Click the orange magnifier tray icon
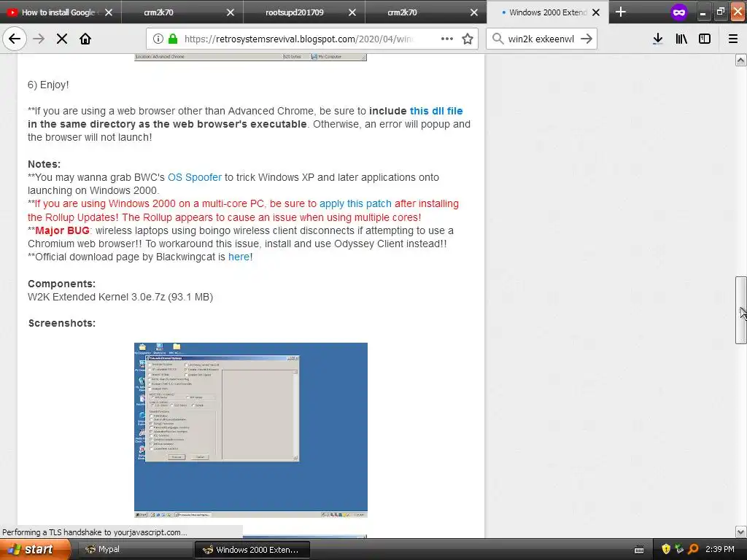747x560 pixels. [693, 550]
